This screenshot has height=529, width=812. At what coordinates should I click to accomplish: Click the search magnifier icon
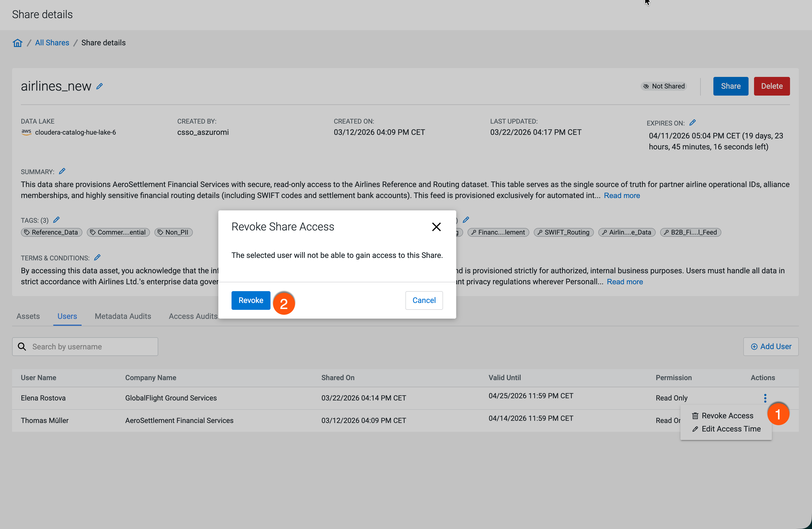[x=22, y=347]
